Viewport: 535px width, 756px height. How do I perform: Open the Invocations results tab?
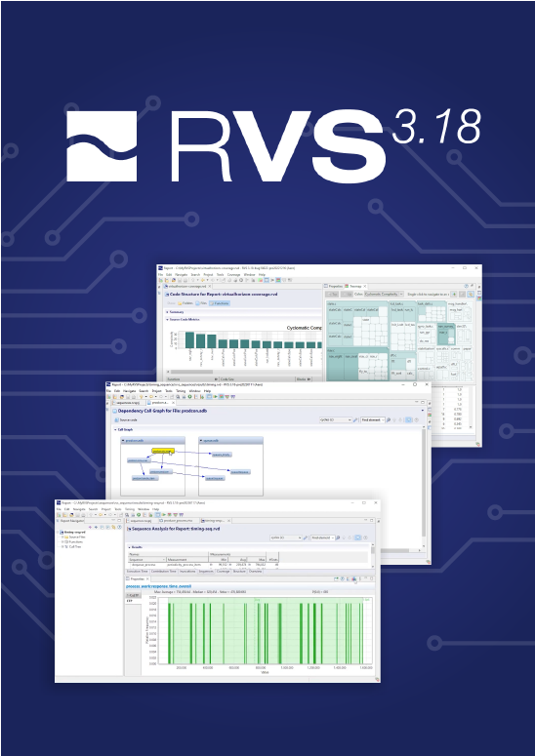click(x=187, y=571)
